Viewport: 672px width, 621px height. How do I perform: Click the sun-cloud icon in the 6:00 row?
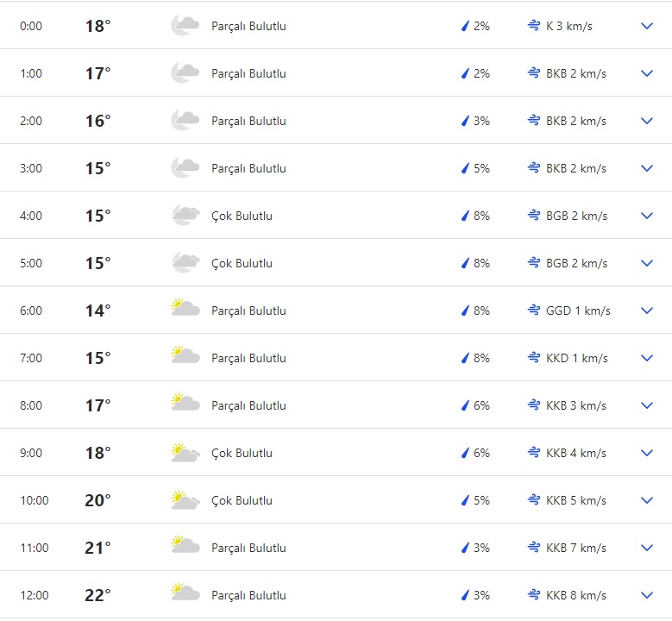(x=185, y=310)
